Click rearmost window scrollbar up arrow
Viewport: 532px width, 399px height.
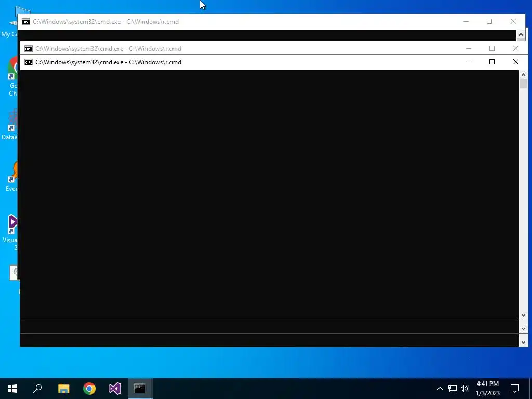pyautogui.click(x=521, y=35)
